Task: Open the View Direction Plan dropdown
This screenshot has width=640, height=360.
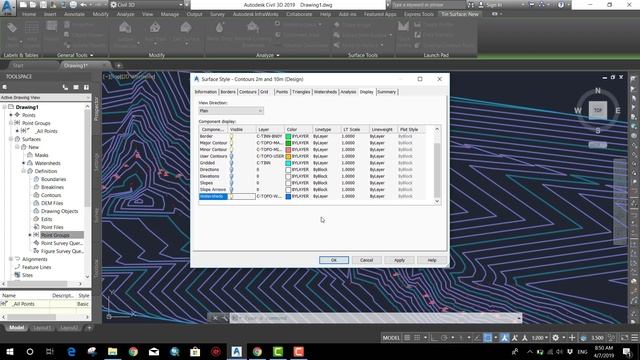Action: click(231, 111)
